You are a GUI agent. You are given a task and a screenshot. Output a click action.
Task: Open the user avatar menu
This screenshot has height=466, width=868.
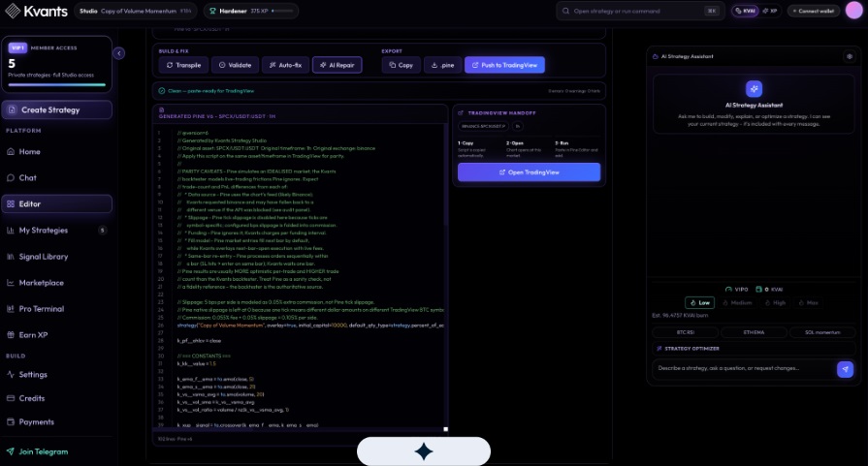[854, 11]
